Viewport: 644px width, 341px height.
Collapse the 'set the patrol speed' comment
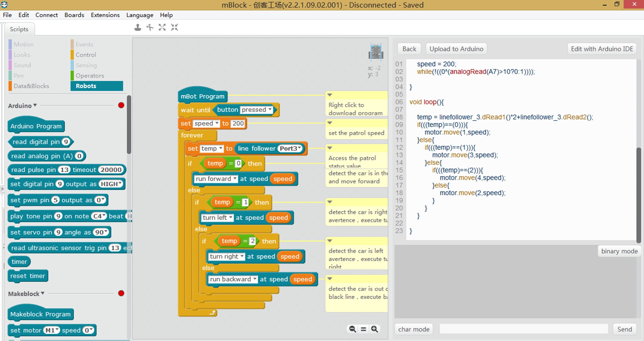(330, 123)
